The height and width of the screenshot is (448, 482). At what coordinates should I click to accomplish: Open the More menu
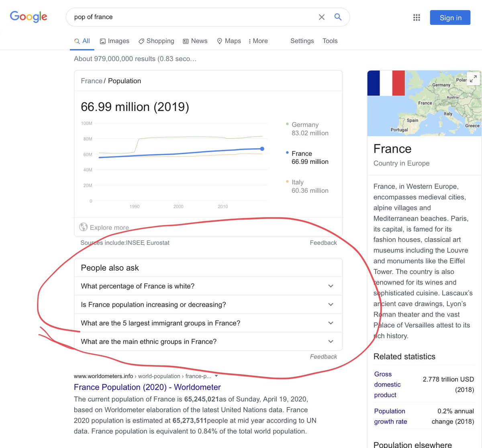[258, 41]
